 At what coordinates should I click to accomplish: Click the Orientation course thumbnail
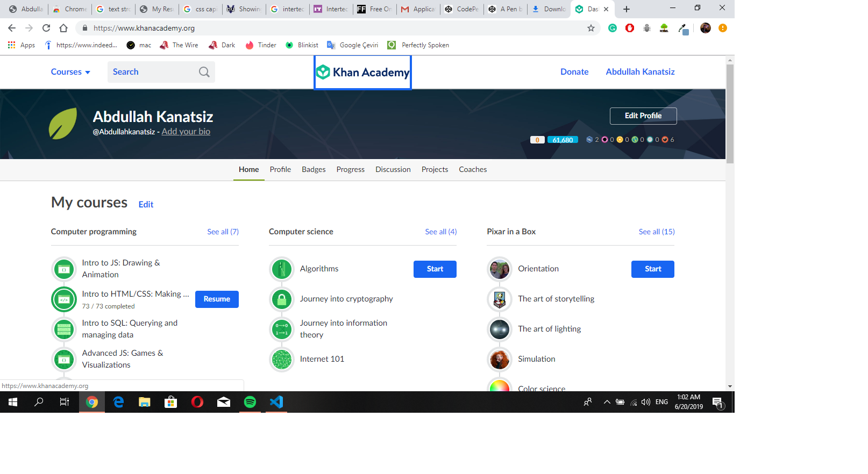click(500, 269)
